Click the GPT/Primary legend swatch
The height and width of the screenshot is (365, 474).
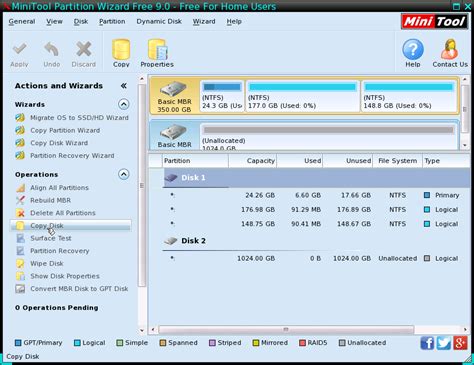click(x=18, y=343)
